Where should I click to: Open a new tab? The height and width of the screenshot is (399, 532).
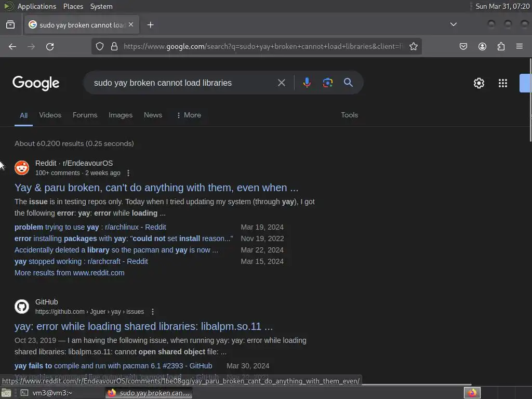pyautogui.click(x=150, y=25)
